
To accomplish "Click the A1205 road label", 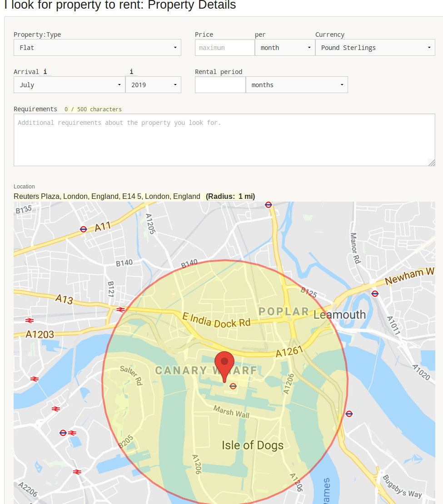I will (x=150, y=224).
